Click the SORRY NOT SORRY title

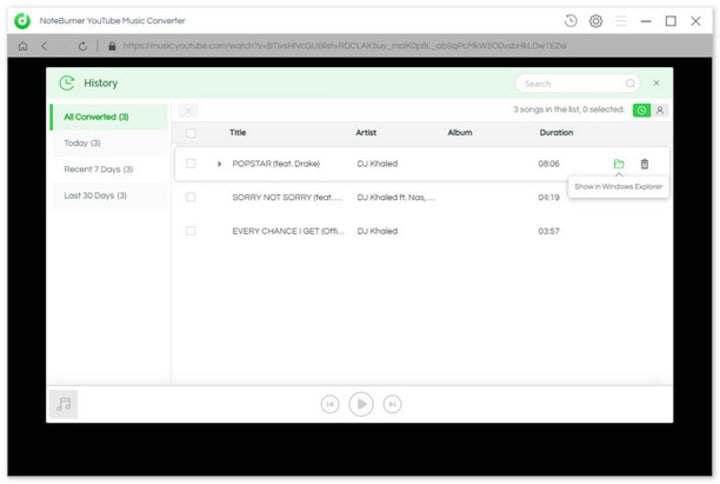pyautogui.click(x=287, y=197)
